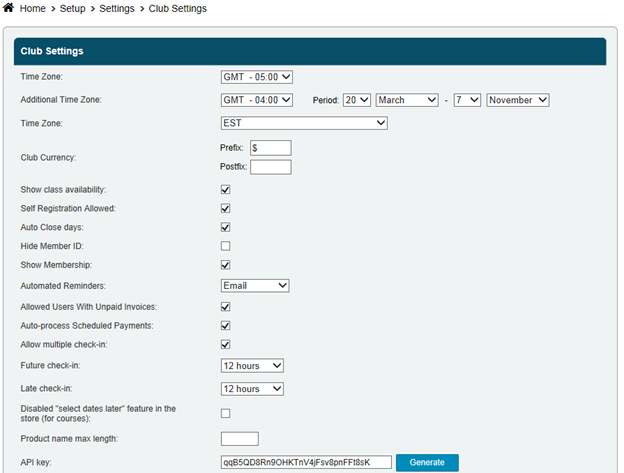Viewport: 624px width, 473px height.
Task: Toggle the Auto Close days checkbox
Action: point(225,227)
